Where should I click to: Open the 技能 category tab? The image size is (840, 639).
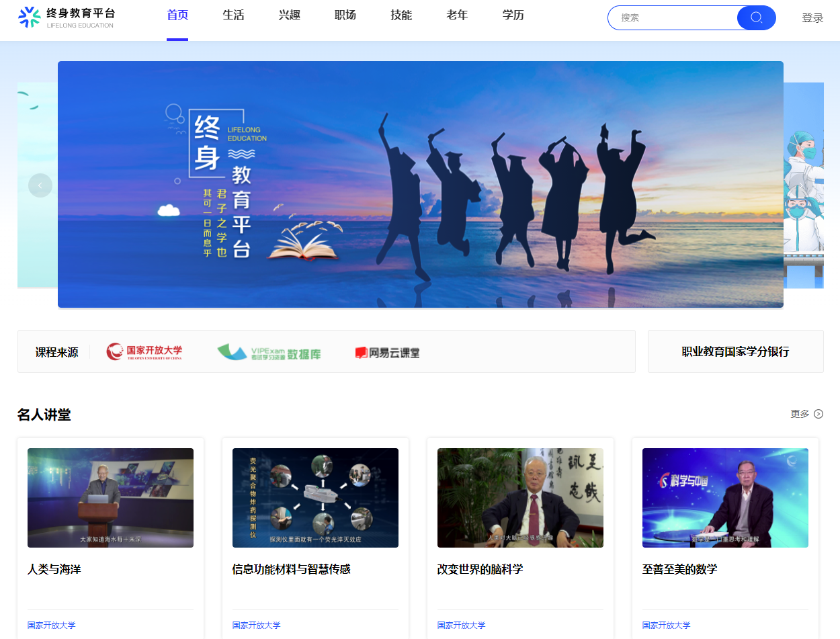coord(401,15)
